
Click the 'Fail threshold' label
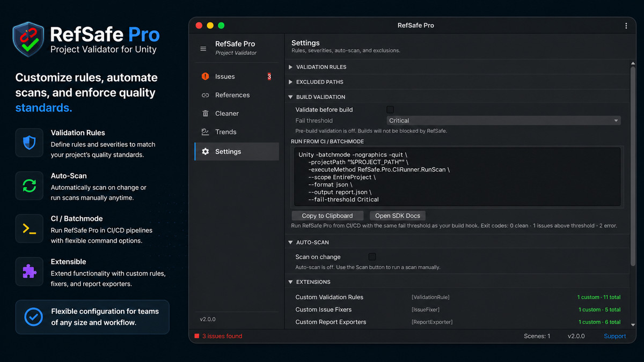314,121
